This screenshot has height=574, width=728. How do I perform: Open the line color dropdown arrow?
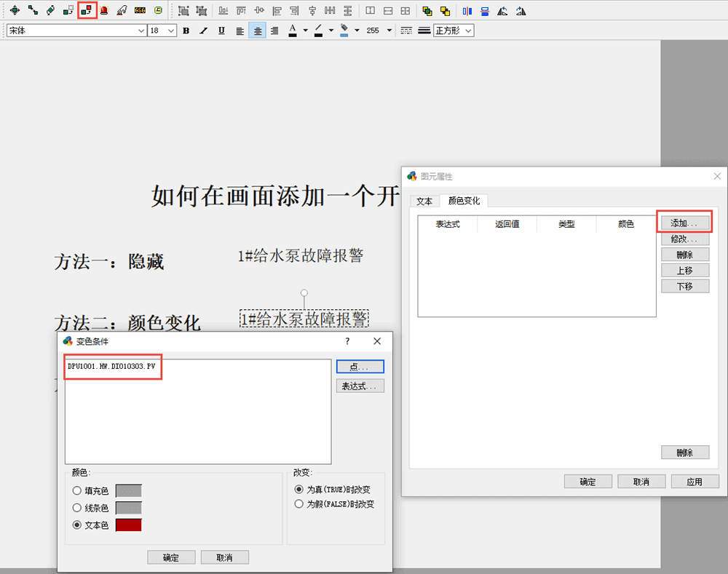331,31
